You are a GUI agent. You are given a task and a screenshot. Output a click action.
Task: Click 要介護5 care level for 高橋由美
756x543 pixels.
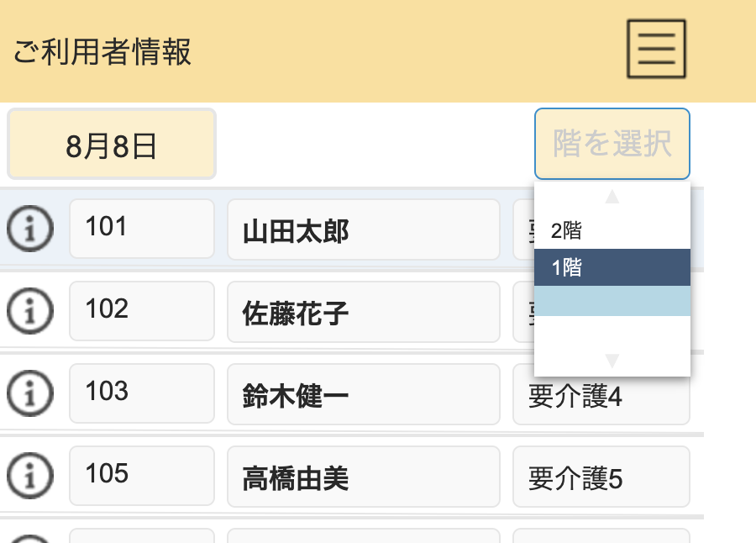pyautogui.click(x=601, y=477)
